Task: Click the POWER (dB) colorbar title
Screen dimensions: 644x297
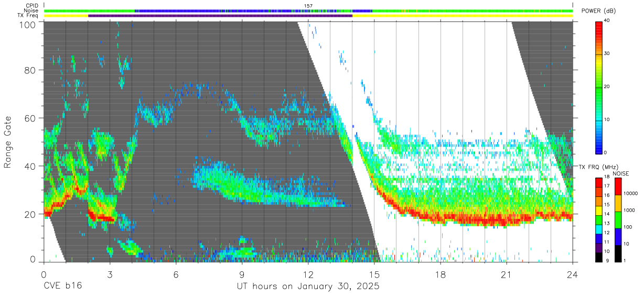Action: (x=598, y=11)
